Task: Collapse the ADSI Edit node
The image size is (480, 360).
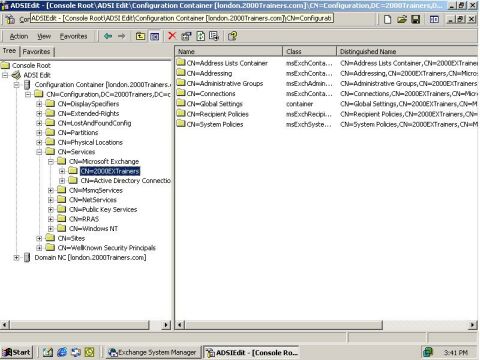Action: click(x=5, y=75)
